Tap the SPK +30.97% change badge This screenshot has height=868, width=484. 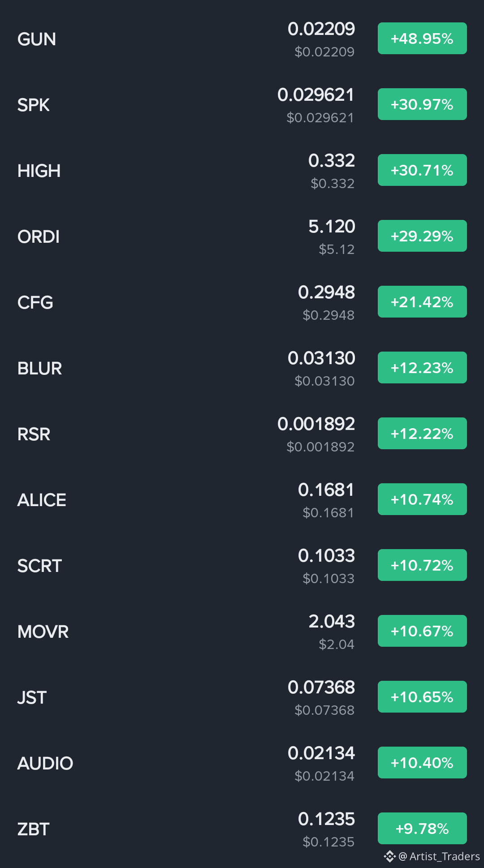coord(422,104)
